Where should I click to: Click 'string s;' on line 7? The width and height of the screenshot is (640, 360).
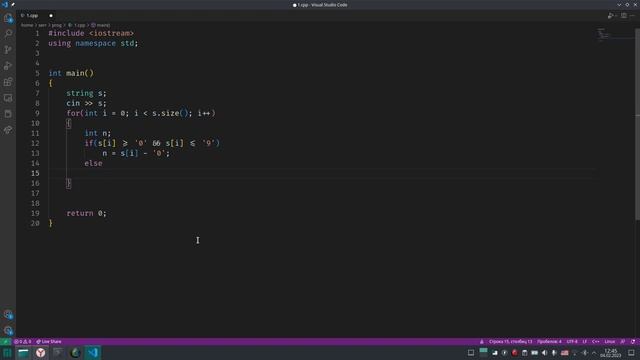coord(87,93)
